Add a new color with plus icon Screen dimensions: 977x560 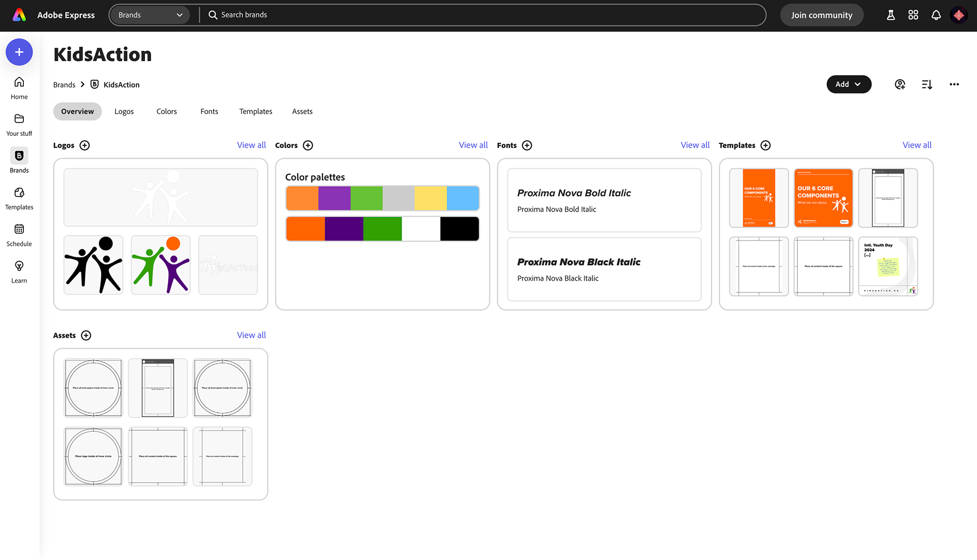pyautogui.click(x=308, y=145)
